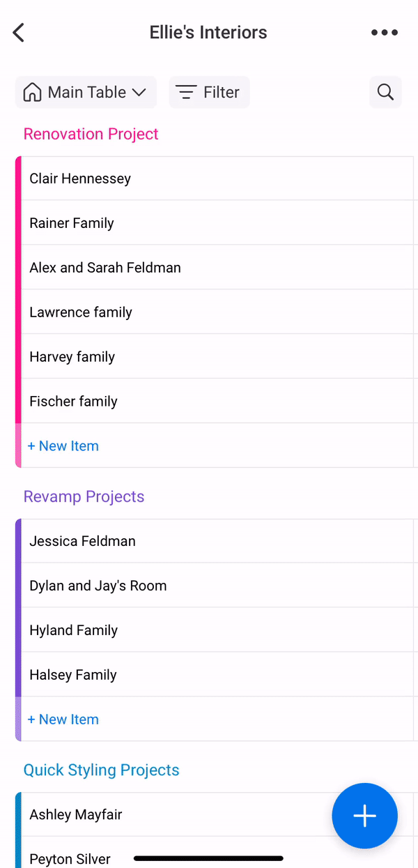The image size is (418, 868).
Task: Open the Halsey Family item
Action: pyautogui.click(x=217, y=675)
